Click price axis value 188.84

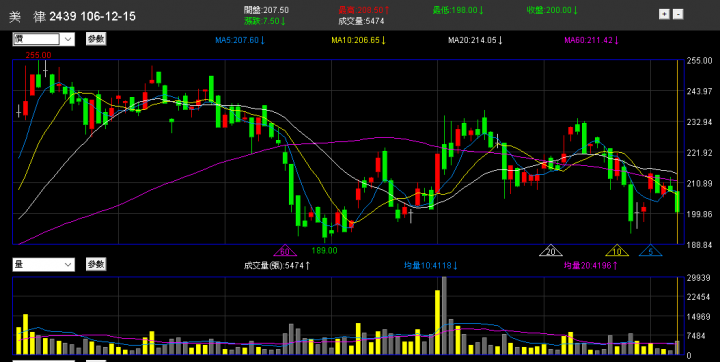tap(699, 245)
